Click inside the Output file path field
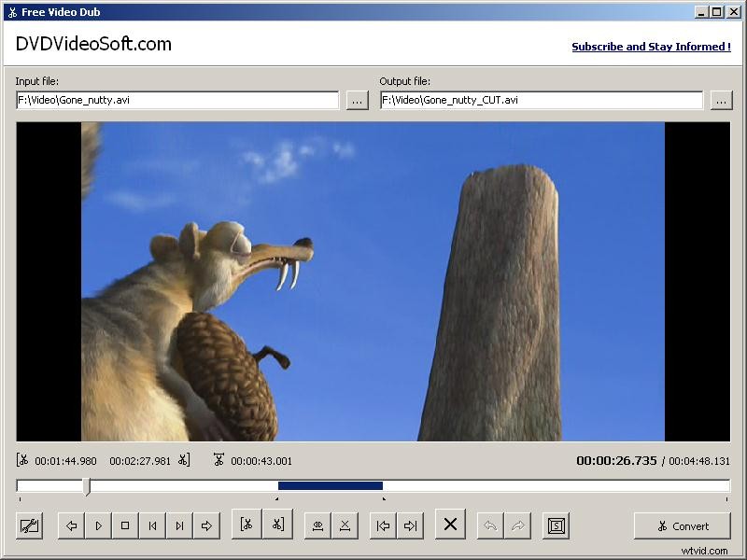 point(542,100)
